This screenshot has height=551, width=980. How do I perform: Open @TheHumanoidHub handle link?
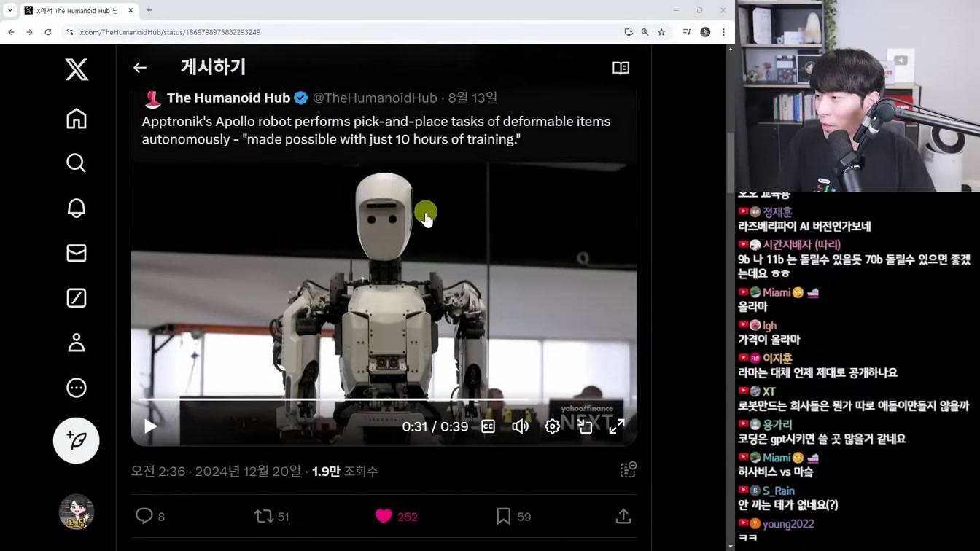click(x=375, y=98)
